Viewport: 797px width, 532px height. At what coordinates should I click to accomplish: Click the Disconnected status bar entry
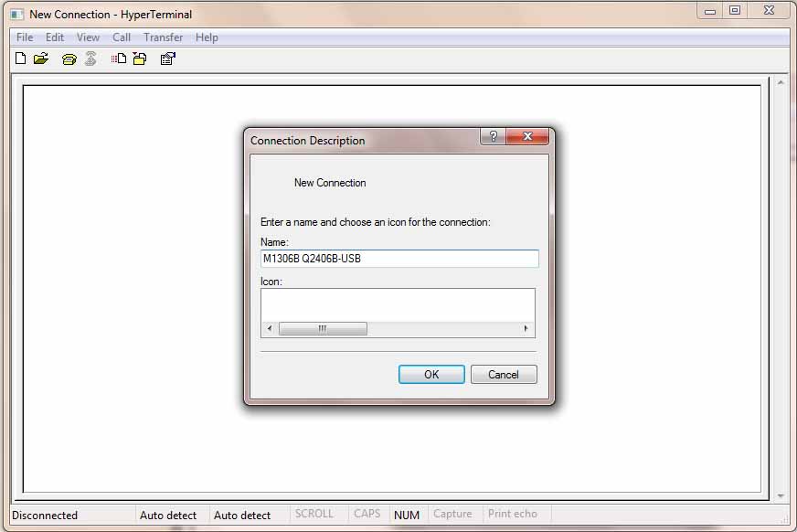(45, 516)
